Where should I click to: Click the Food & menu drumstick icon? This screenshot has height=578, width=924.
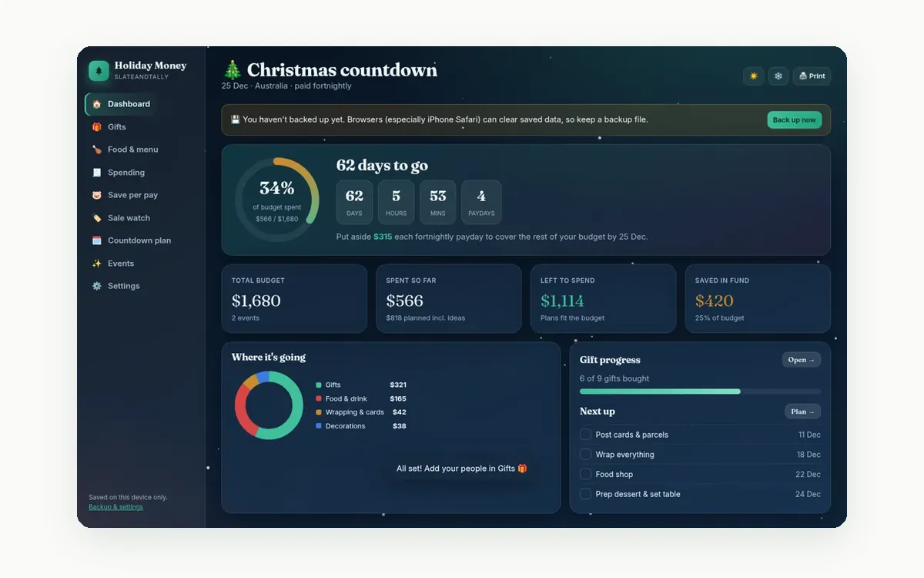[97, 150]
